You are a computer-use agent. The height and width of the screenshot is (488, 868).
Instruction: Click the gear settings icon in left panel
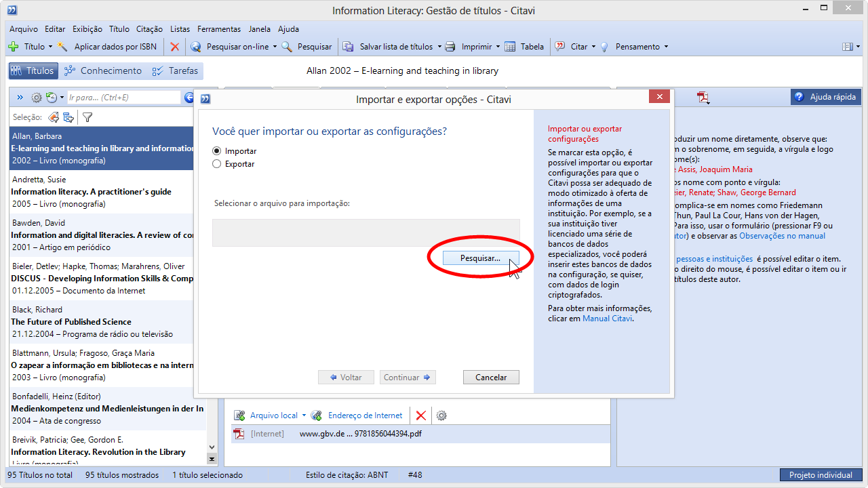[37, 98]
